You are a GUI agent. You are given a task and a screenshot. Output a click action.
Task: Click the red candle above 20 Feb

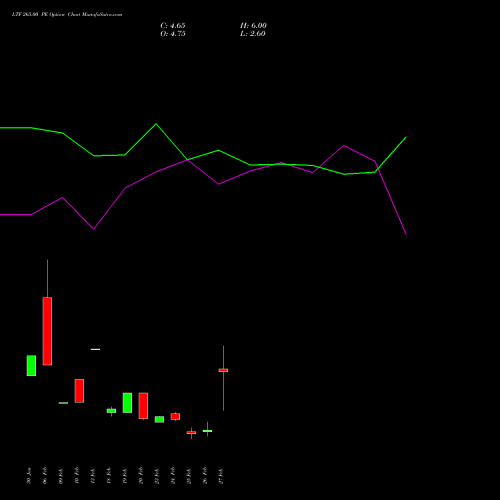pyautogui.click(x=143, y=406)
